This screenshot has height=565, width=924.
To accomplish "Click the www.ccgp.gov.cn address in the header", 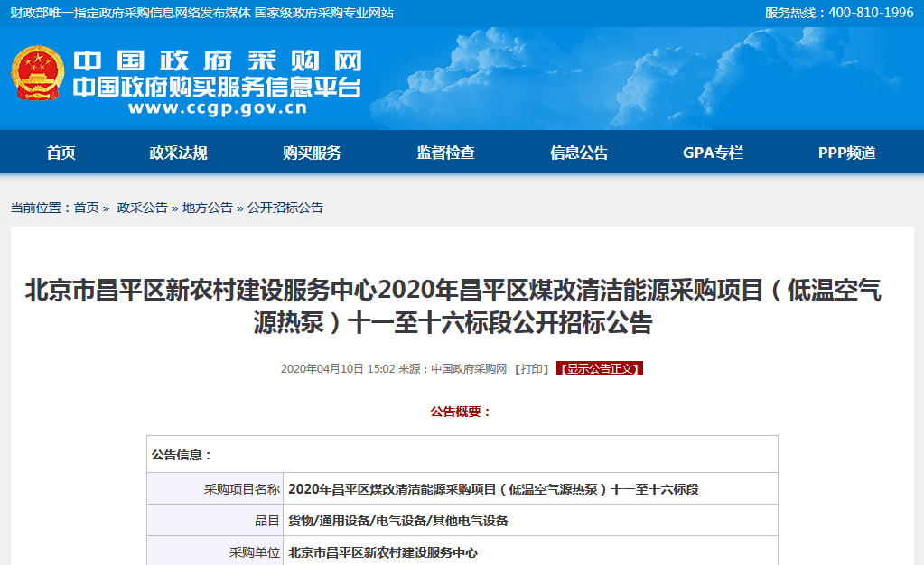I will tap(218, 109).
